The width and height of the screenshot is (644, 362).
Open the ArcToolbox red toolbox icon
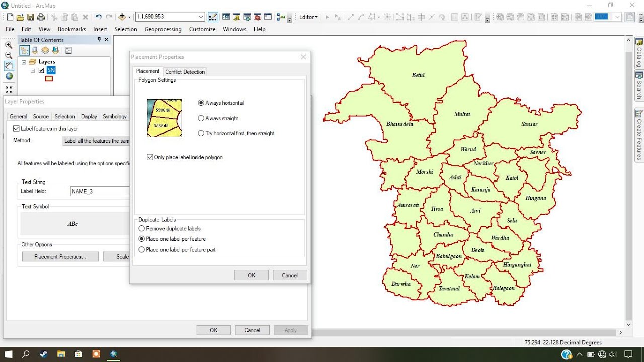click(257, 17)
